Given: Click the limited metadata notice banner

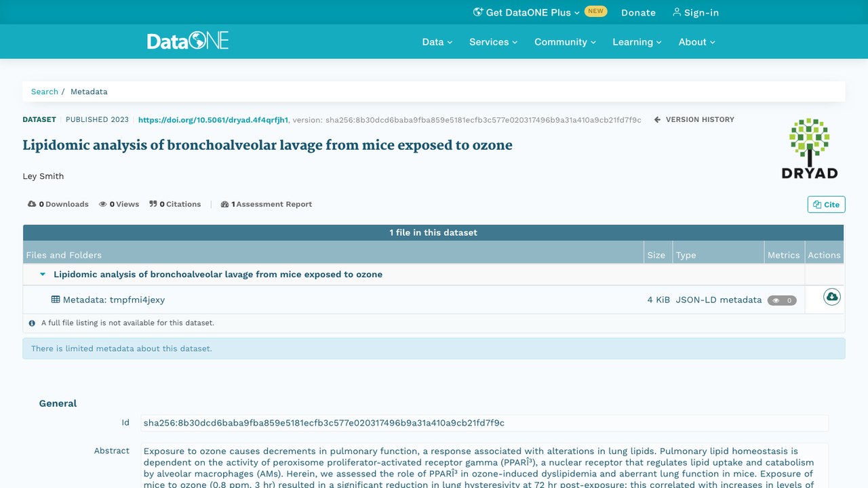Looking at the screenshot, I should click(x=434, y=348).
